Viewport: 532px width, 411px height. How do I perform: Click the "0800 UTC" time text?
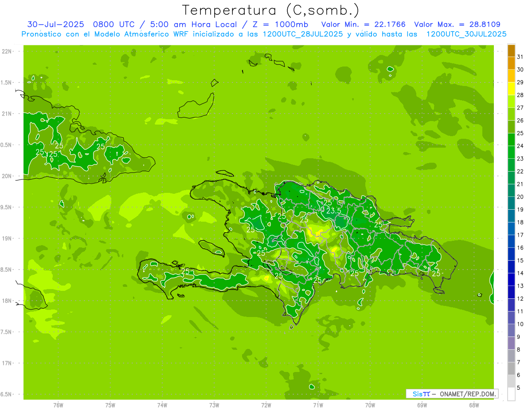115,24
